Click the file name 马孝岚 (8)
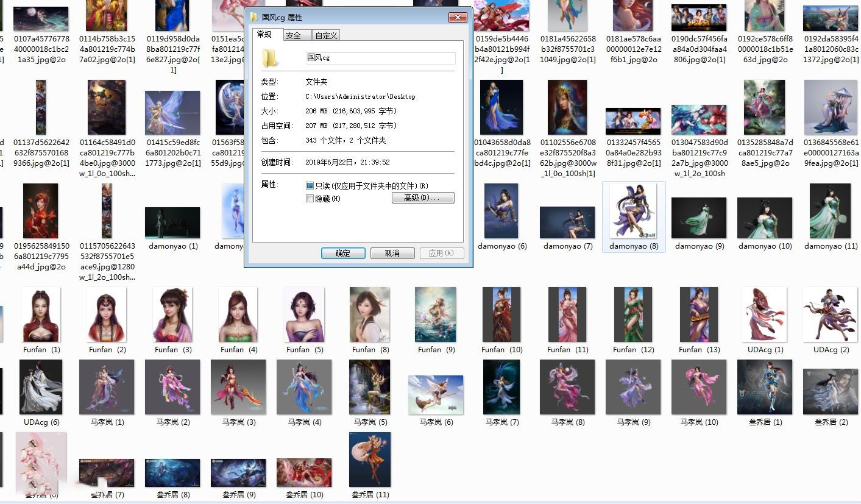The height and width of the screenshot is (504, 861). [568, 422]
